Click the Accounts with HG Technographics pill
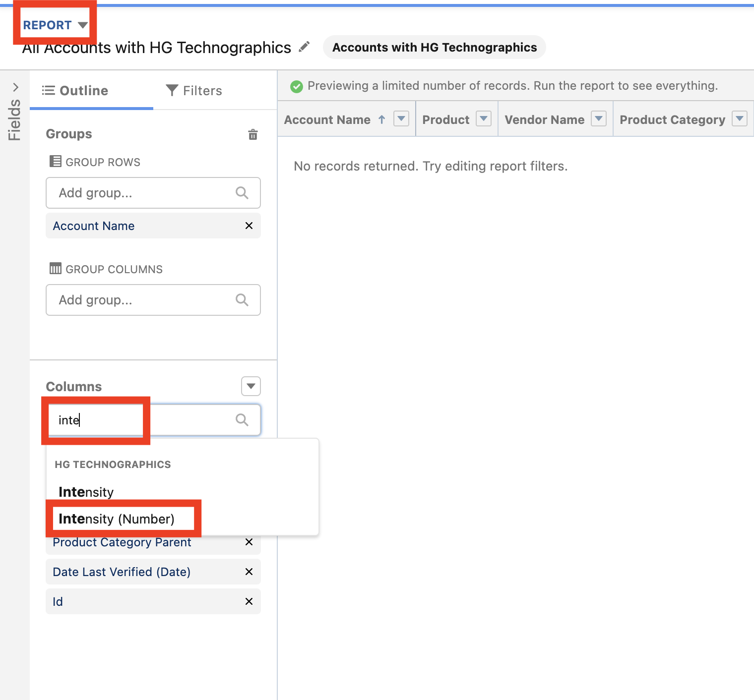The image size is (754, 700). pos(434,47)
